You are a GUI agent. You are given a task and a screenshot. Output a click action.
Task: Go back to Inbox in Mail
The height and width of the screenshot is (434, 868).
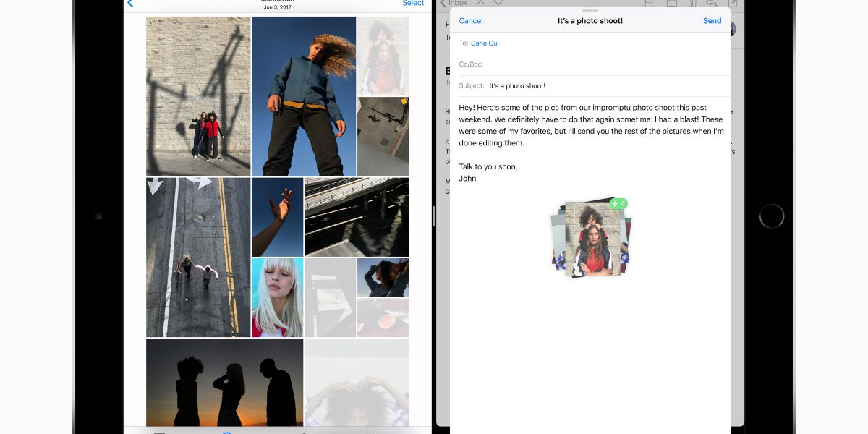click(454, 3)
